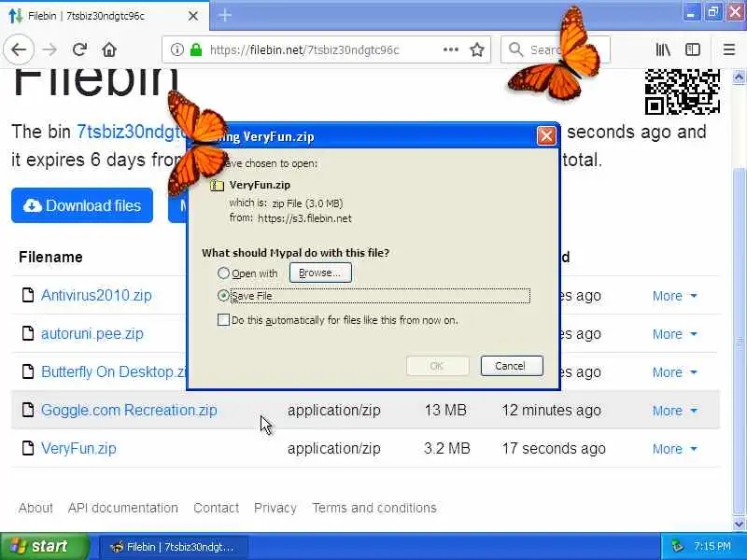Open the Contact footer link
This screenshot has width=747, height=560.
216,508
